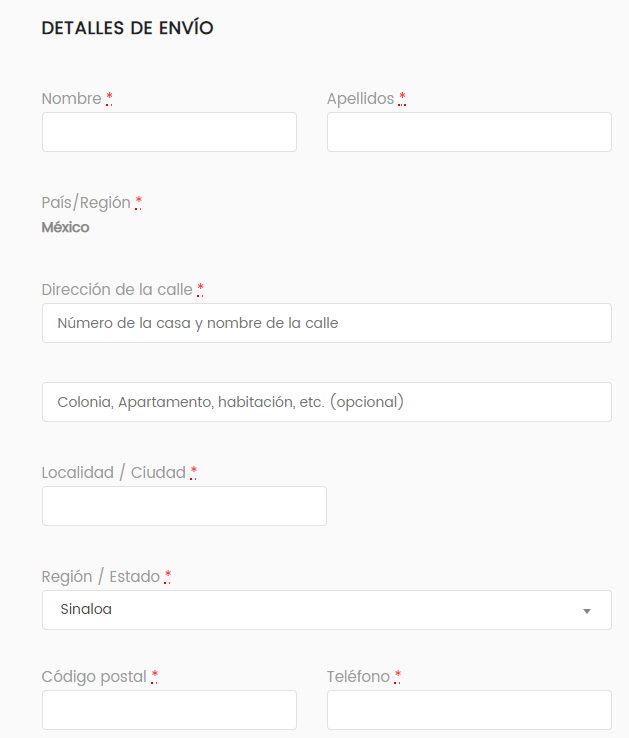Click the dropdown arrow beside Sinaloa

(x=587, y=611)
